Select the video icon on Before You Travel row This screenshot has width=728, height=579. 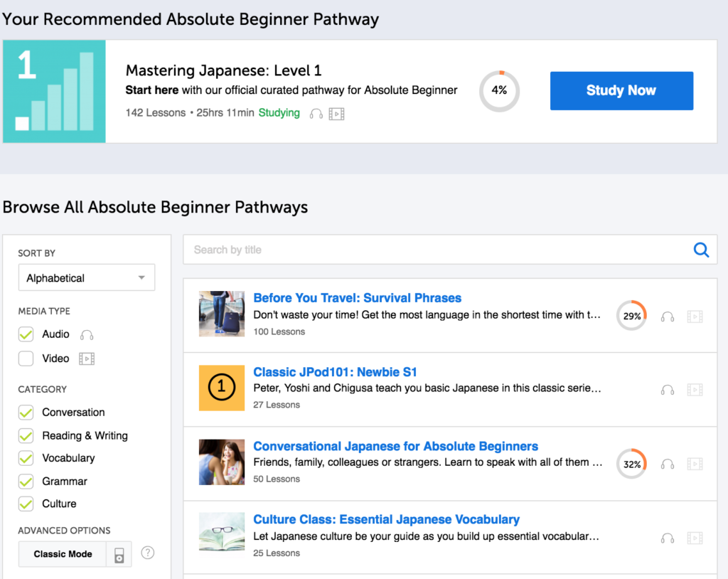[695, 316]
